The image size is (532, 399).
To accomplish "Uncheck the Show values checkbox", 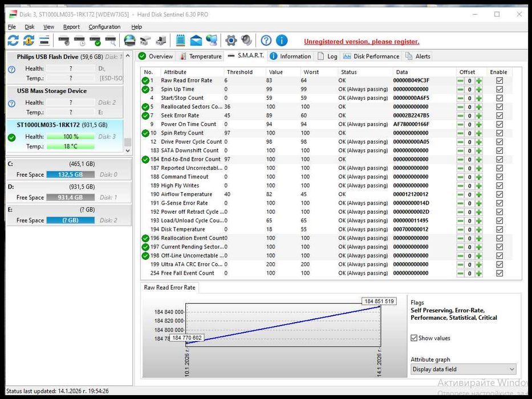I will [x=414, y=338].
